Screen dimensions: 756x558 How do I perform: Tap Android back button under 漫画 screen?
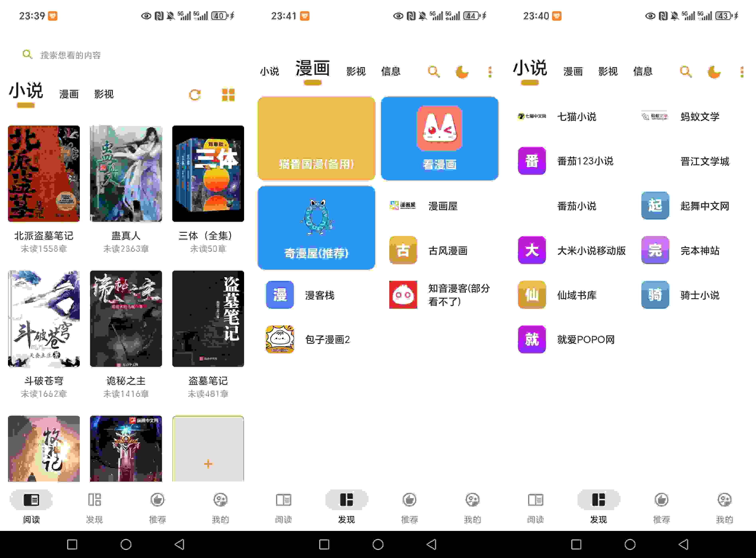pos(432,544)
